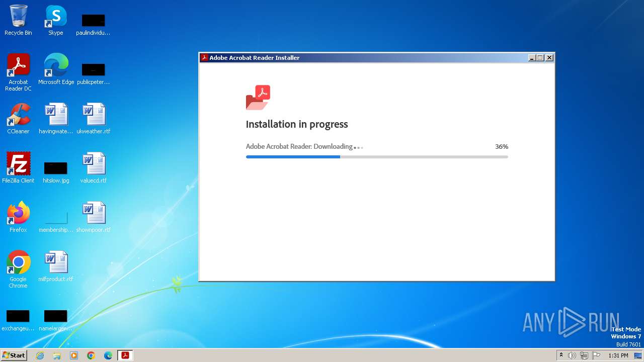This screenshot has height=362, width=644.
Task: Open Action Center flag tray icon
Action: point(596,355)
